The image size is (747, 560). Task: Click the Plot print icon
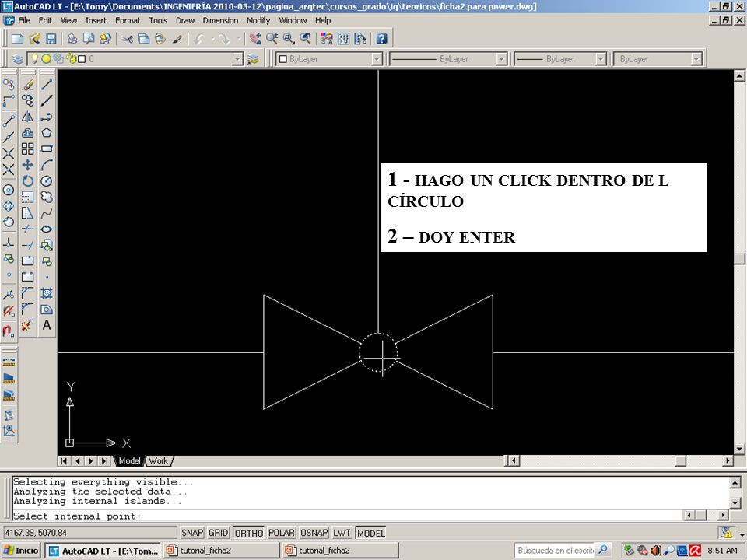pyautogui.click(x=72, y=39)
